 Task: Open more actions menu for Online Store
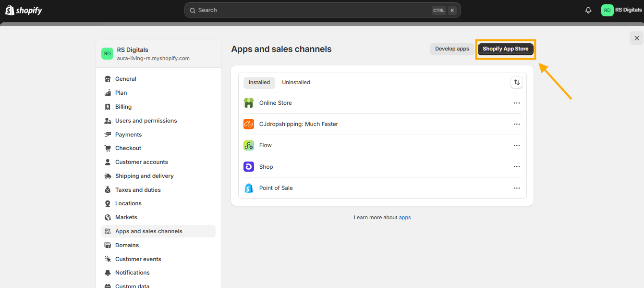517,103
